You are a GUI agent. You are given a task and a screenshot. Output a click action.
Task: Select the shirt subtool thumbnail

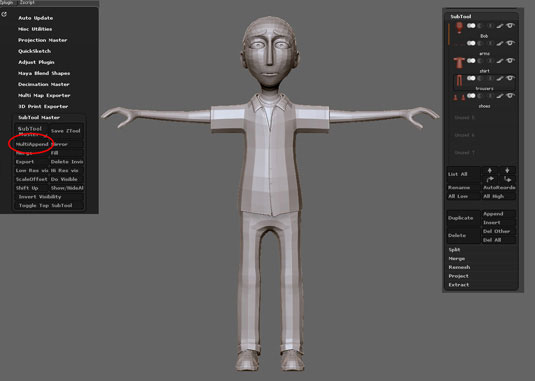(459, 63)
